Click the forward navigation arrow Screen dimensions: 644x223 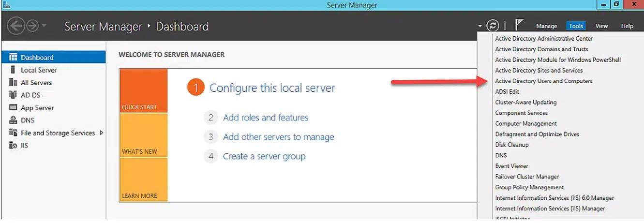click(x=32, y=26)
